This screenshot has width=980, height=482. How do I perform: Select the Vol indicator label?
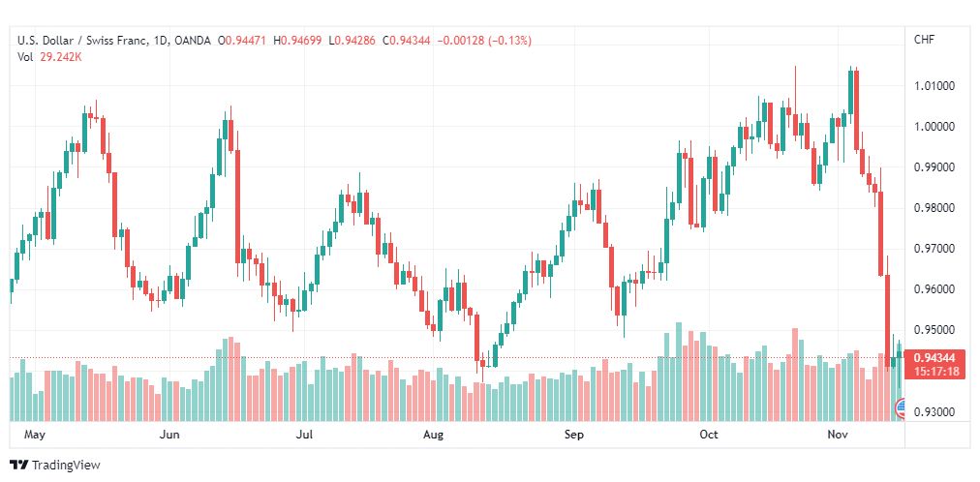point(25,56)
